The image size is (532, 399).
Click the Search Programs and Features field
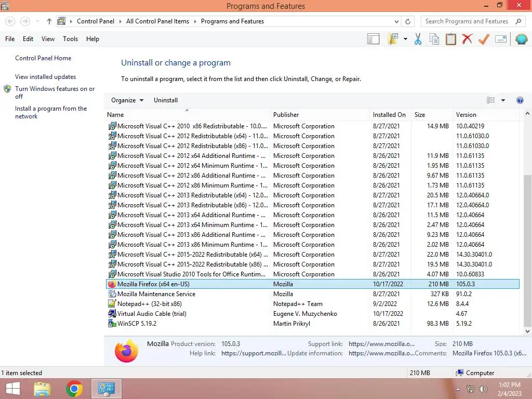467,21
